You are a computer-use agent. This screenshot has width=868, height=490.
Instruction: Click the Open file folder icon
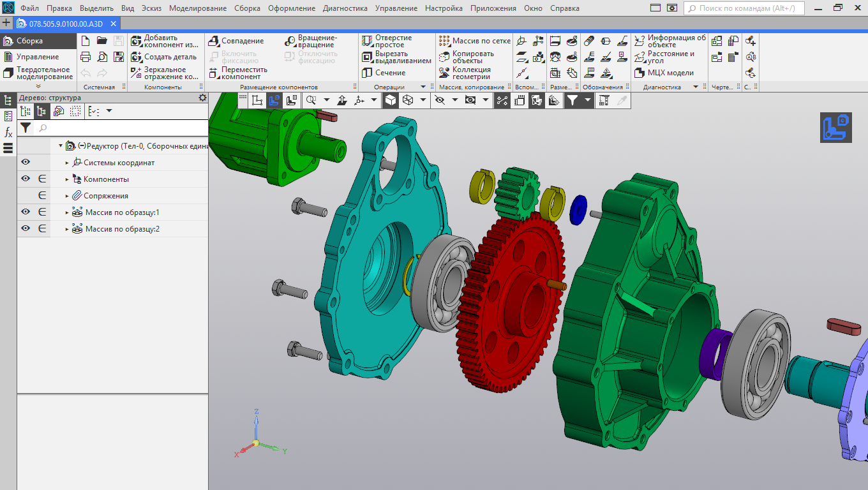point(102,41)
